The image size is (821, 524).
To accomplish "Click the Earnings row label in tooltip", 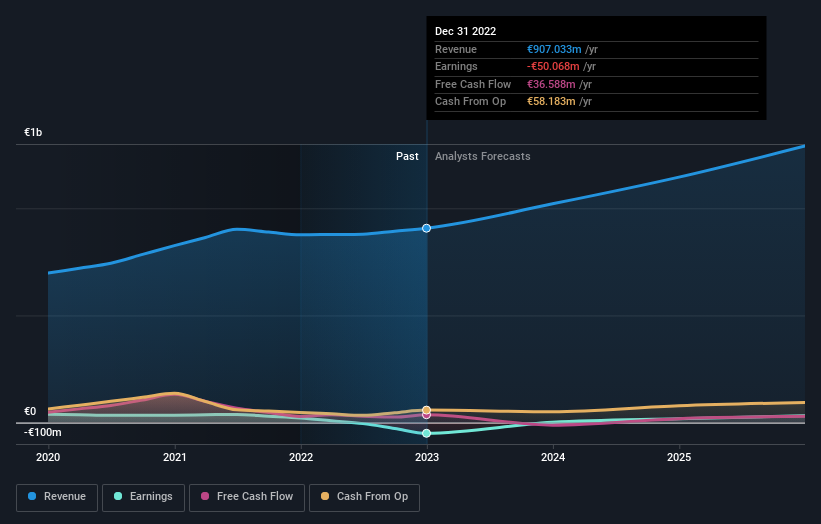I will (x=456, y=66).
